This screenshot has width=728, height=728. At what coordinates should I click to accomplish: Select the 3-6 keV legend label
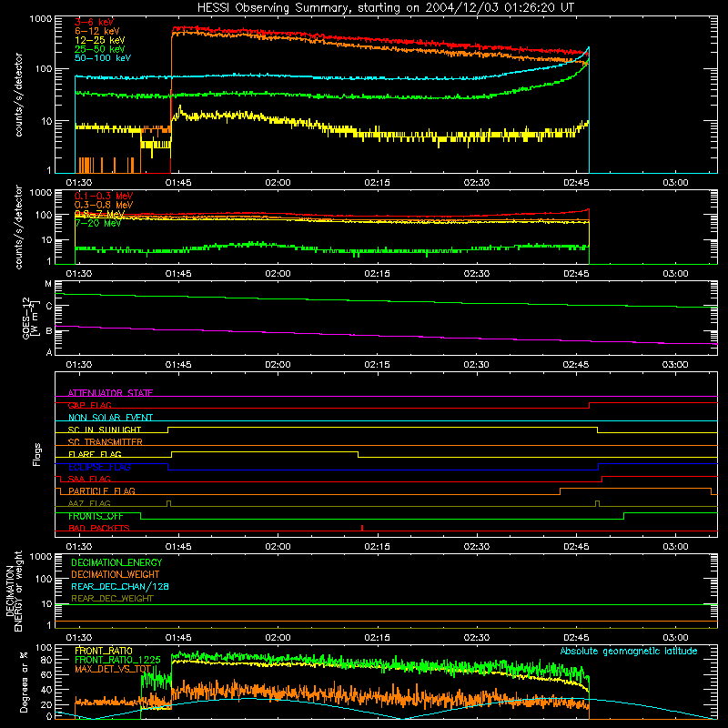95,22
